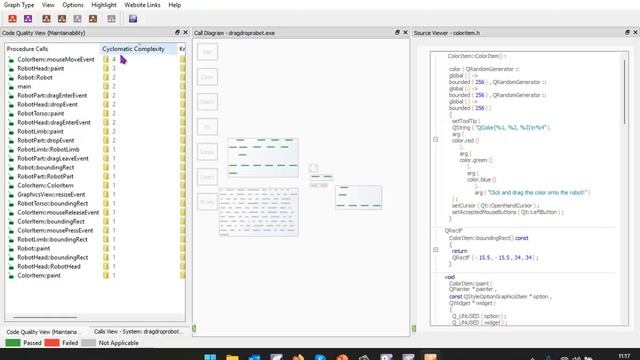Open the Options menu
This screenshot has width=640, height=360.
click(73, 5)
